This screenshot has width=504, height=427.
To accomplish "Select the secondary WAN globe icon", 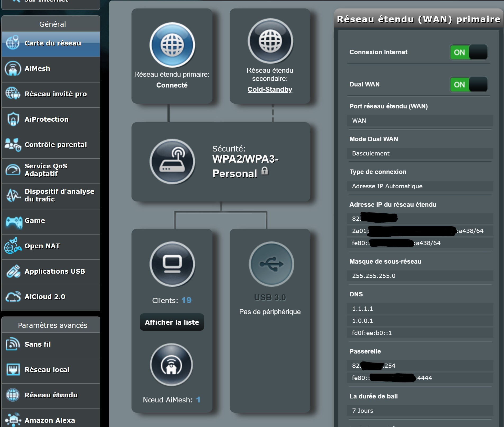I will point(270,41).
